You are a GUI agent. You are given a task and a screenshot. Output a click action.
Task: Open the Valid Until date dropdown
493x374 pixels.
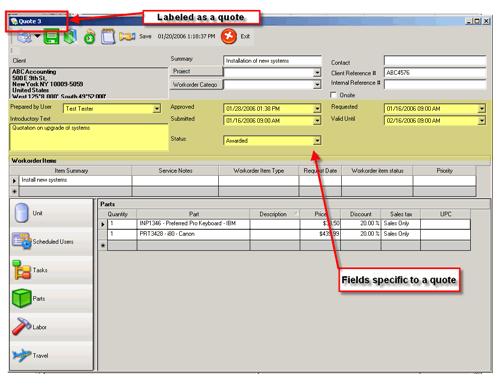482,121
